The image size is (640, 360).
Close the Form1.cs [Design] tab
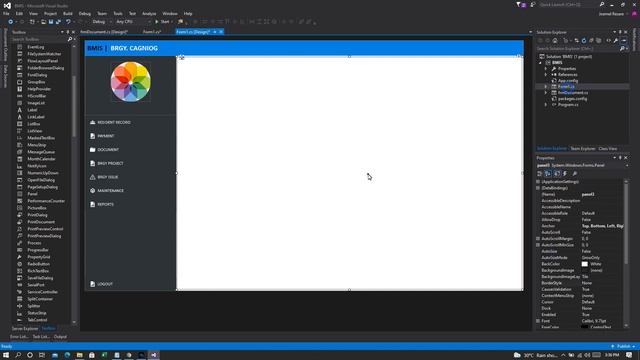click(x=221, y=32)
